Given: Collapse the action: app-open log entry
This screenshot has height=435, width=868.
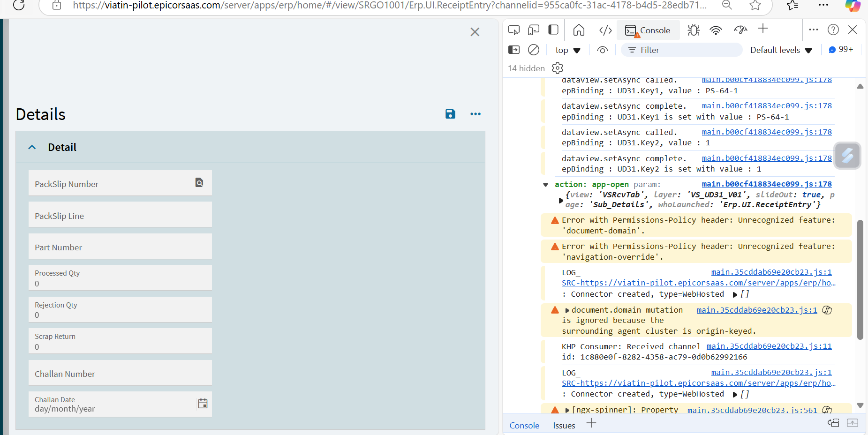Looking at the screenshot, I should tap(545, 185).
